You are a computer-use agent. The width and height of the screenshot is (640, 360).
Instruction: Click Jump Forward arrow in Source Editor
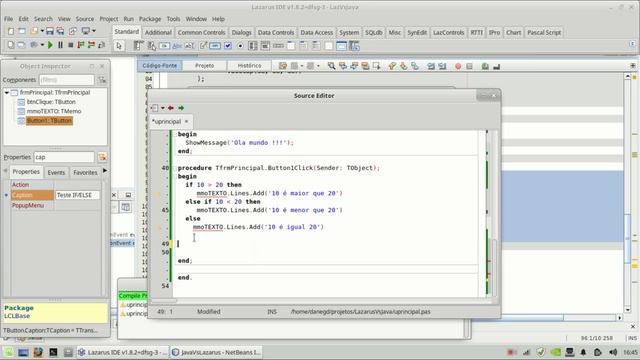(181, 108)
